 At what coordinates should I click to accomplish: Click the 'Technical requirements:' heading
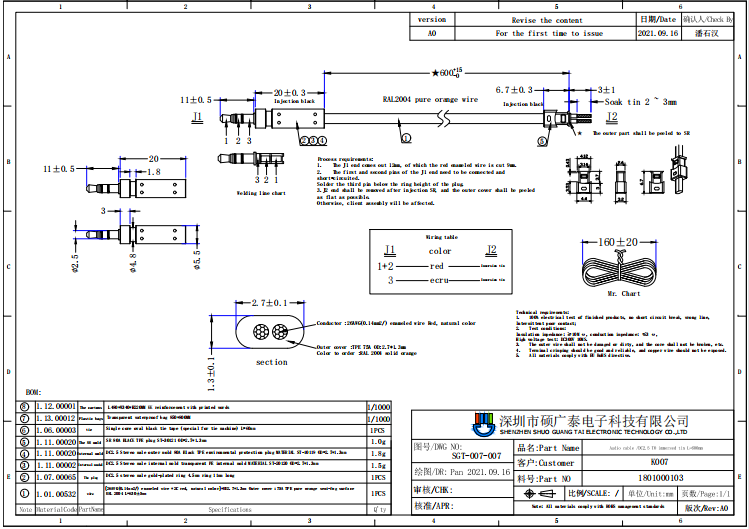point(543,312)
